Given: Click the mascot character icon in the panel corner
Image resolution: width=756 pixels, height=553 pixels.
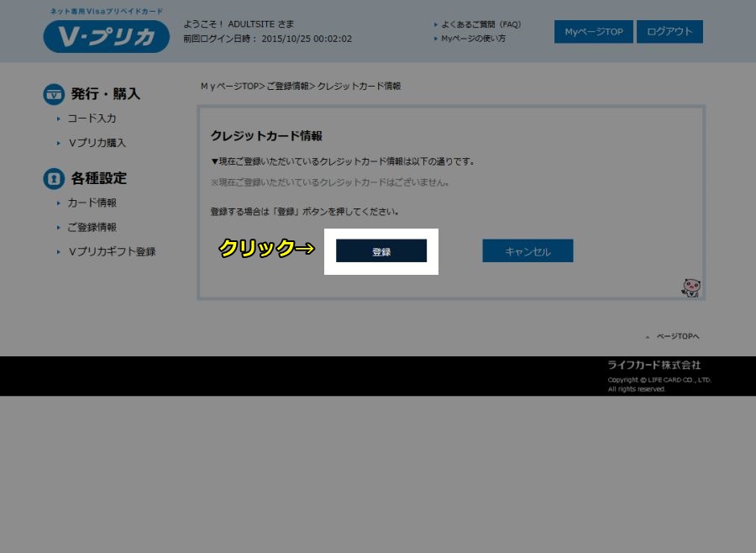Looking at the screenshot, I should tap(690, 288).
